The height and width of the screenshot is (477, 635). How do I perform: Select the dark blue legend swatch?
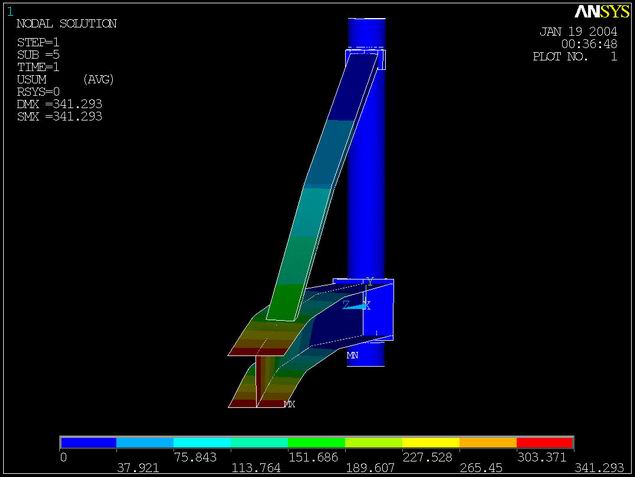[88, 443]
